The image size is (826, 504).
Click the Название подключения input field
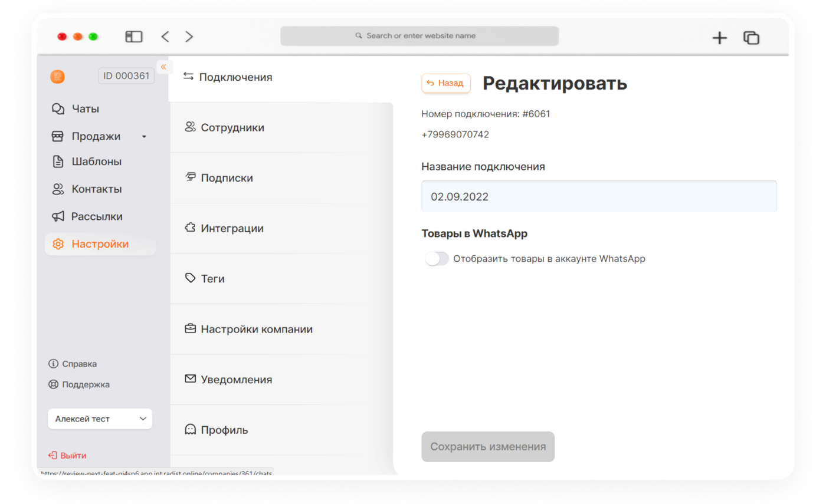coord(599,196)
